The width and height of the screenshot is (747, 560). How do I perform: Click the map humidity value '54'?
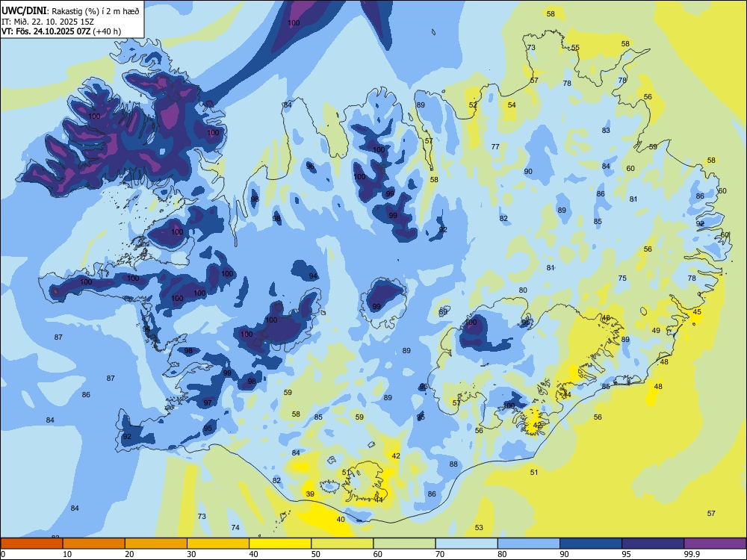[512, 105]
